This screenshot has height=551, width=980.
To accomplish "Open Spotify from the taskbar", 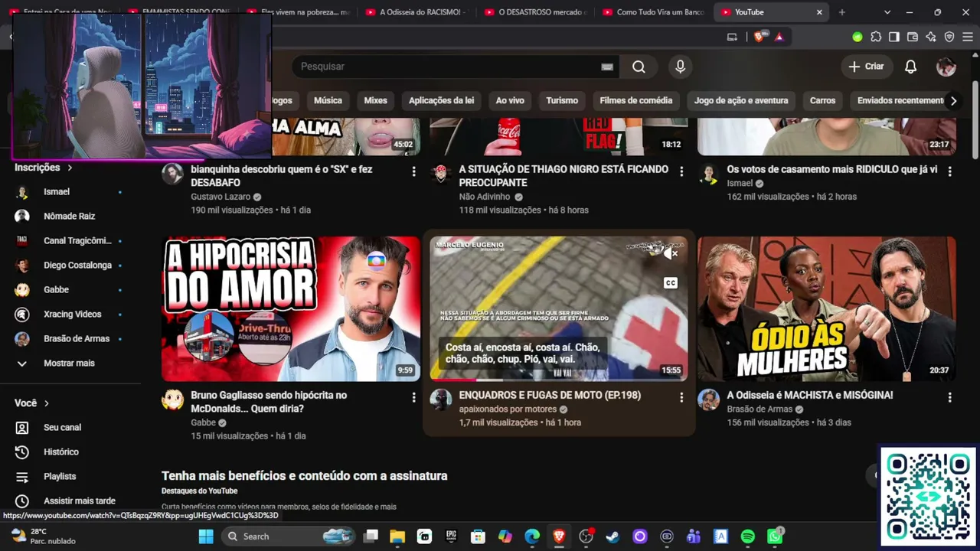I will click(x=748, y=536).
